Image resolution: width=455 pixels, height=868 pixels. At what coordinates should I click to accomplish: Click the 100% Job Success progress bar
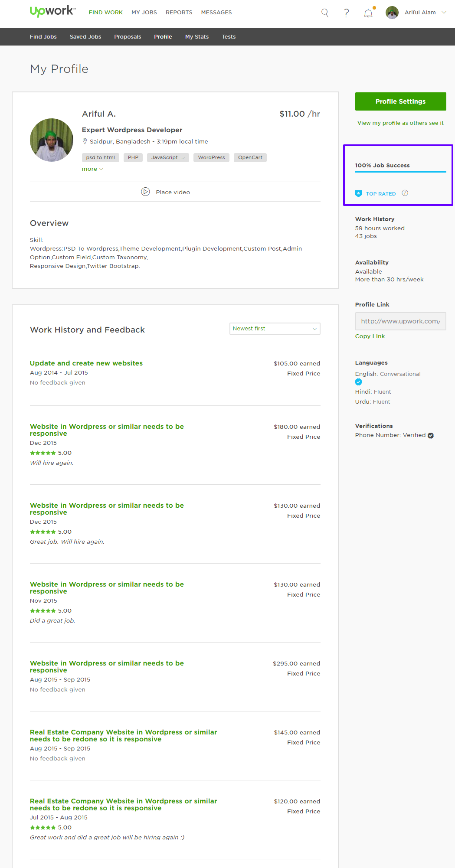pyautogui.click(x=401, y=172)
